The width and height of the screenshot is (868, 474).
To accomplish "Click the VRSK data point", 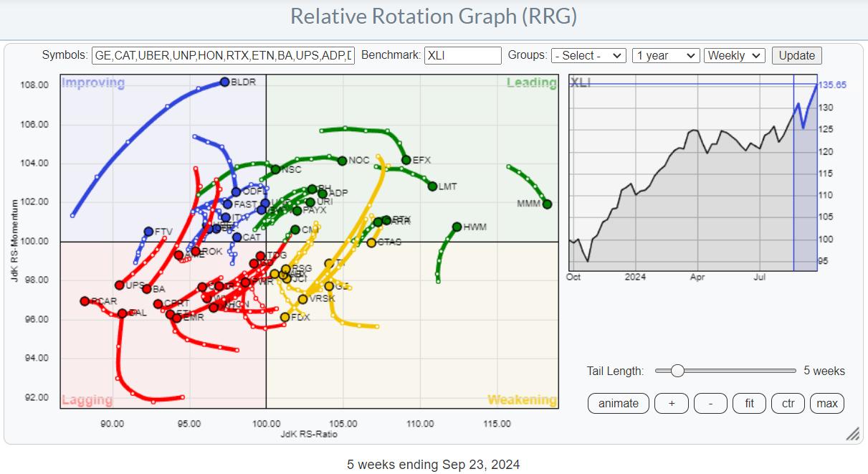I will coord(303,299).
